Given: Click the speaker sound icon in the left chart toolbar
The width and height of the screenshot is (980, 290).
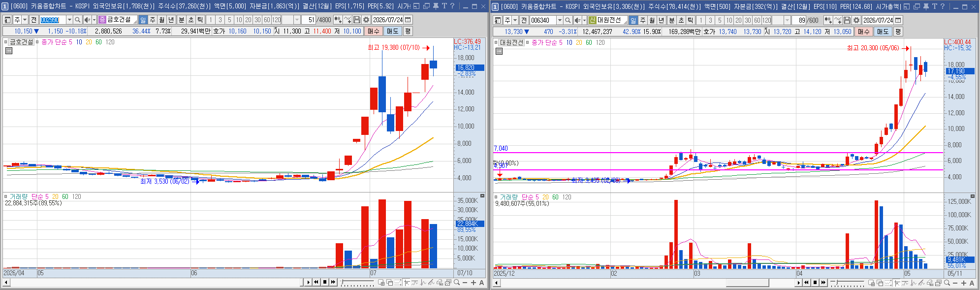Looking at the screenshot, I should 87,20.
